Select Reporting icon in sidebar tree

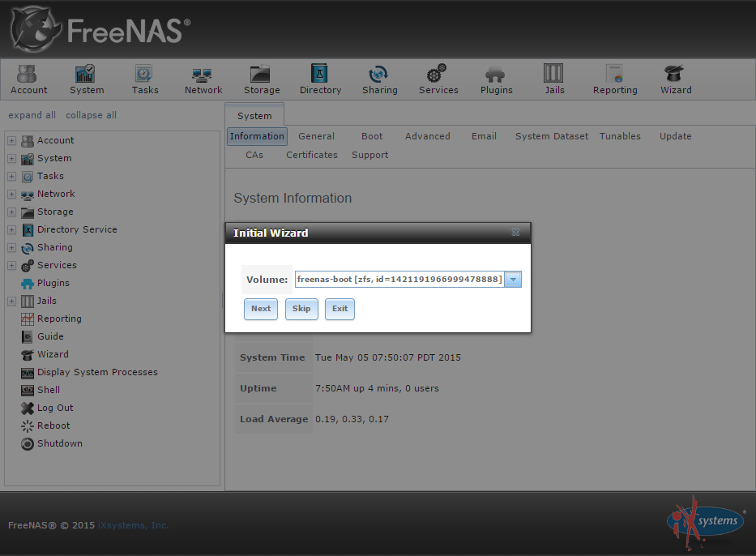(28, 319)
